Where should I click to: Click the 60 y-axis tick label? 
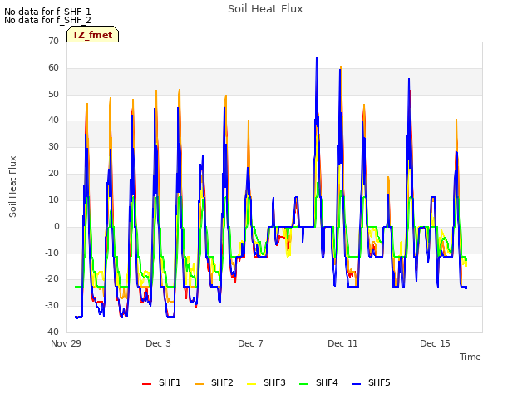[53, 68]
